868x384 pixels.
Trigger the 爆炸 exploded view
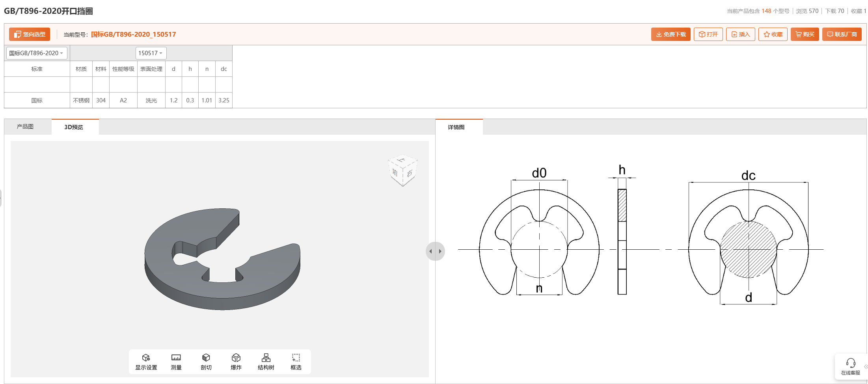tap(236, 361)
